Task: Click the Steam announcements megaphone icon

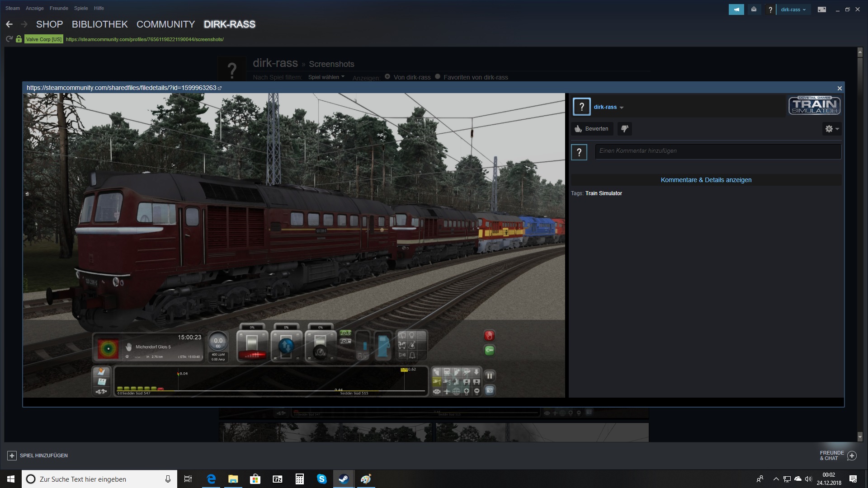Action: point(736,9)
